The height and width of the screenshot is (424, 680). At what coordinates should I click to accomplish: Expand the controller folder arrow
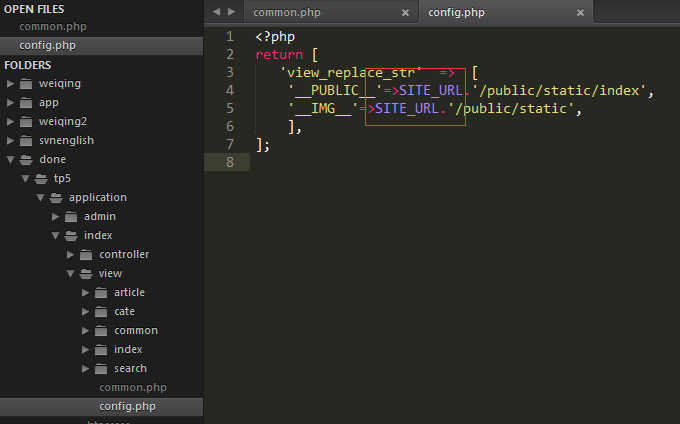tap(70, 254)
